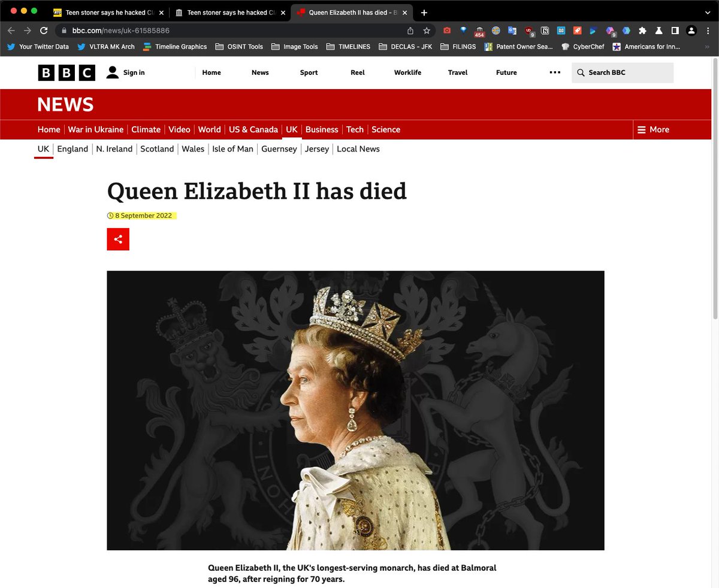Click the new tab plus button
The height and width of the screenshot is (588, 719).
pyautogui.click(x=424, y=13)
